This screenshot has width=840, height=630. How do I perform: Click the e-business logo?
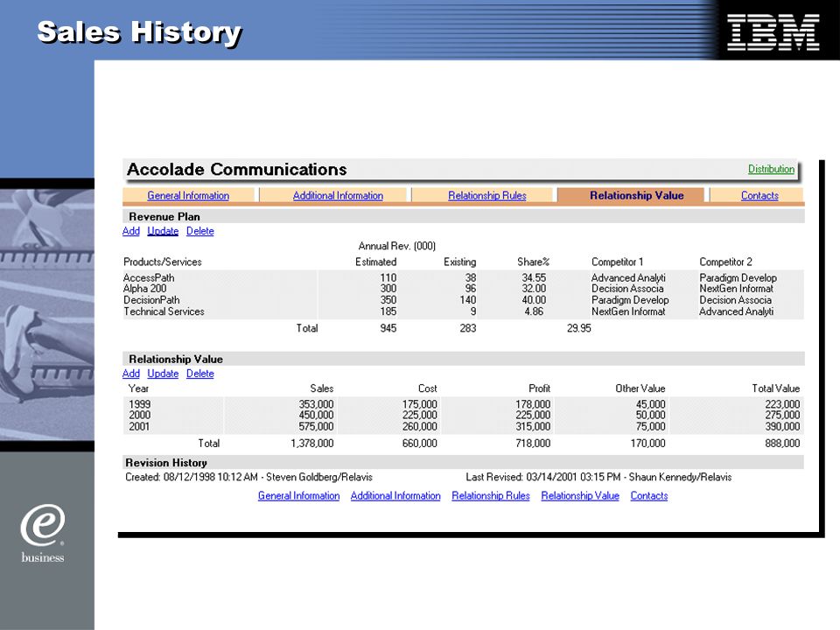click(x=43, y=533)
